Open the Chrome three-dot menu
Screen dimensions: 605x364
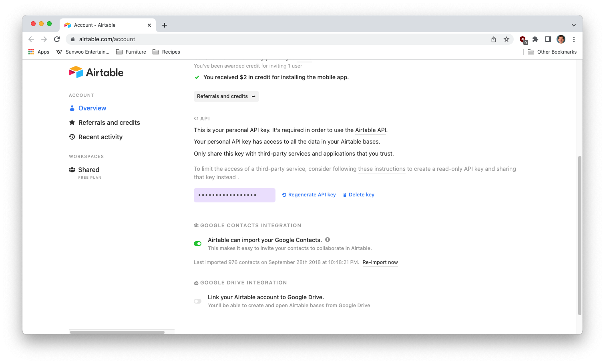tap(574, 39)
